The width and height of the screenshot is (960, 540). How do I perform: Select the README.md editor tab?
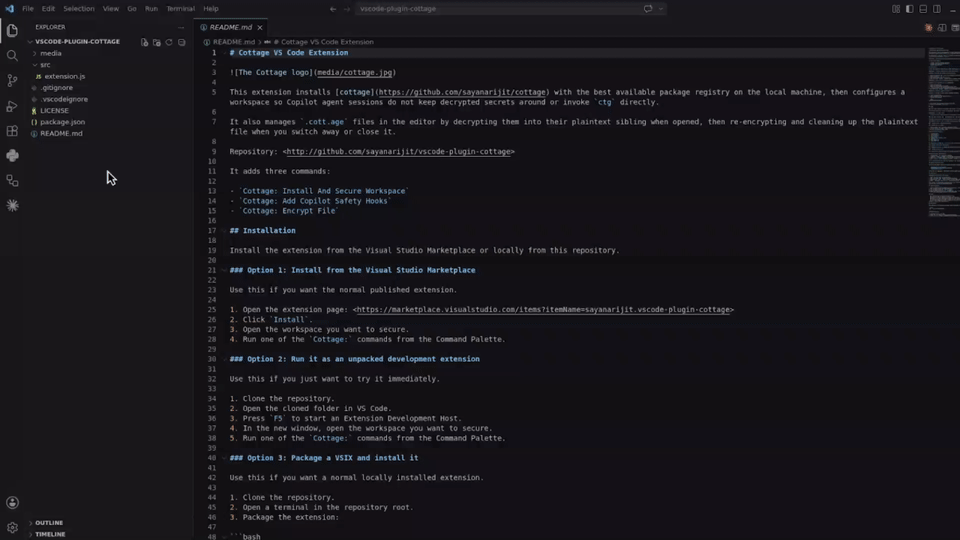(231, 28)
